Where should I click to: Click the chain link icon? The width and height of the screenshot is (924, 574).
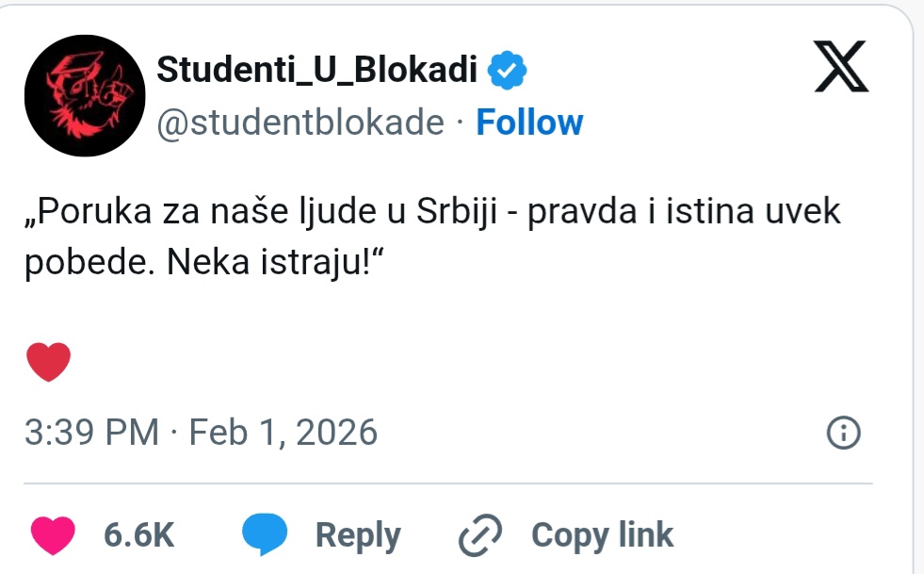pos(481,535)
